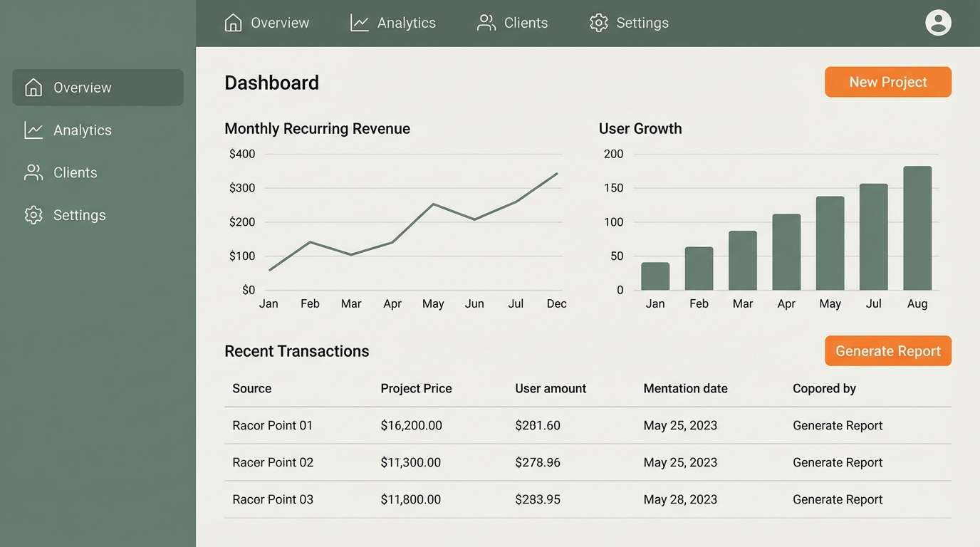Click the Mentation date column header
The width and height of the screenshot is (980, 547).
685,388
